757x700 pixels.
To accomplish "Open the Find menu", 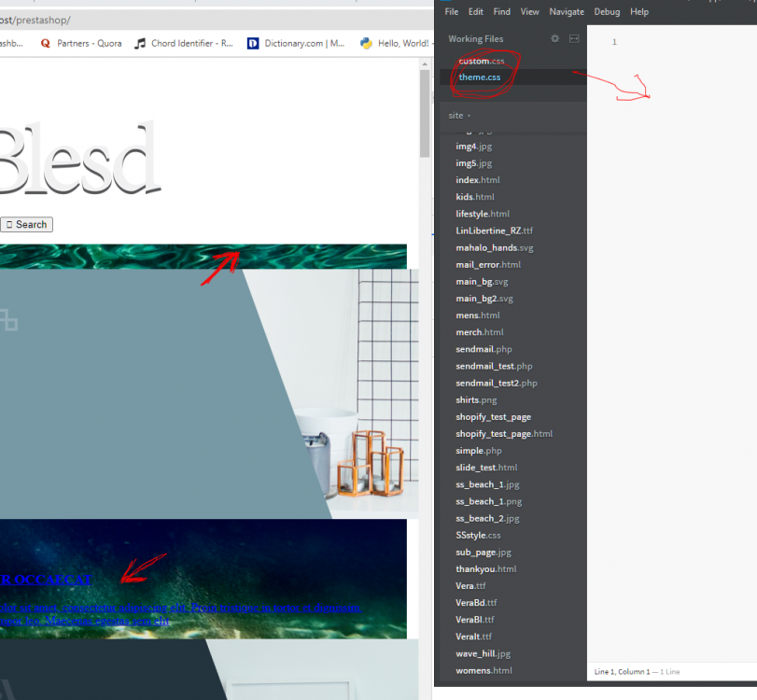I will (x=501, y=11).
